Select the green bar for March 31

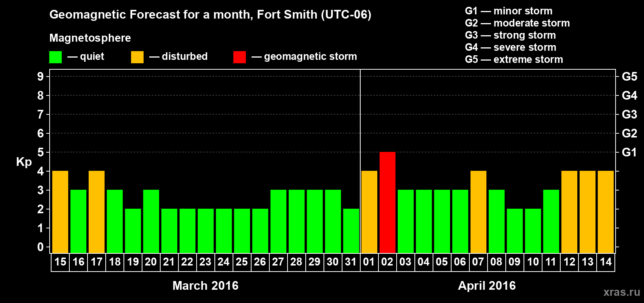[x=351, y=231]
